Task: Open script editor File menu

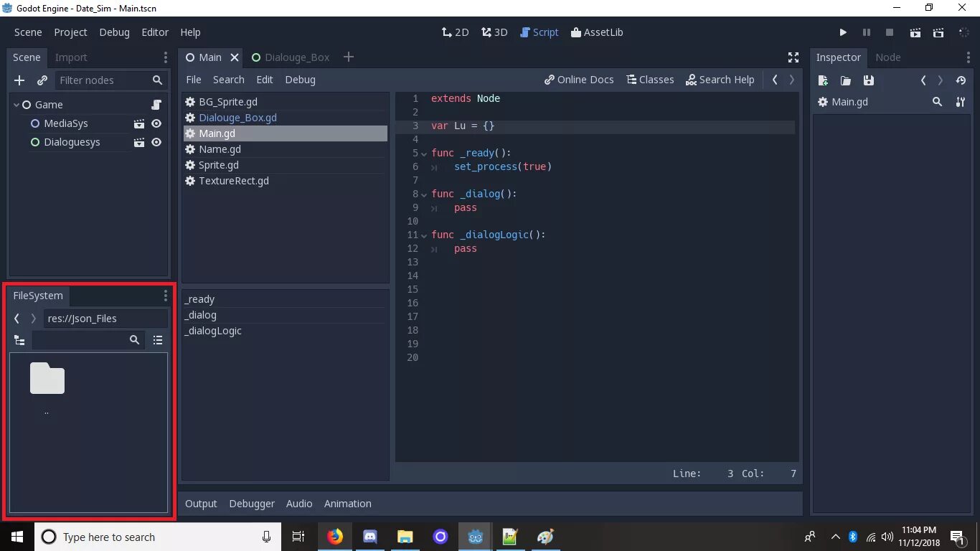Action: 194,80
